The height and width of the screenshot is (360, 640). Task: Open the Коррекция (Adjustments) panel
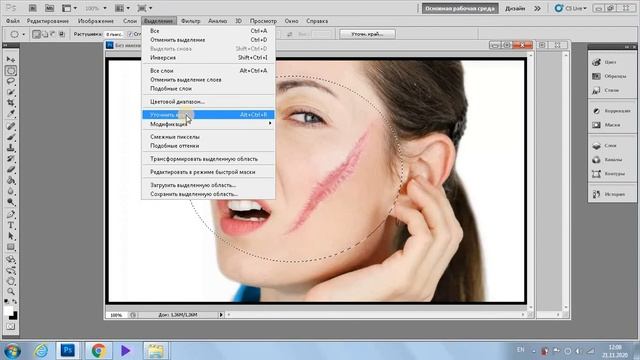coord(611,111)
